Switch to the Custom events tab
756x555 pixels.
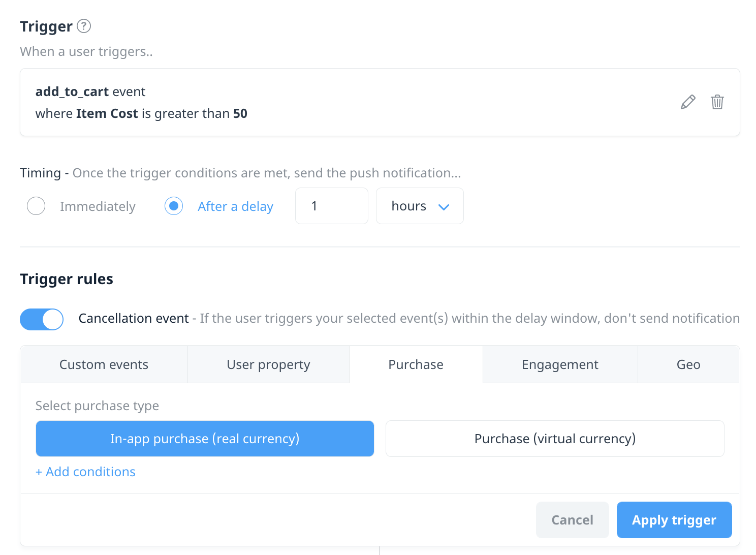pos(104,364)
